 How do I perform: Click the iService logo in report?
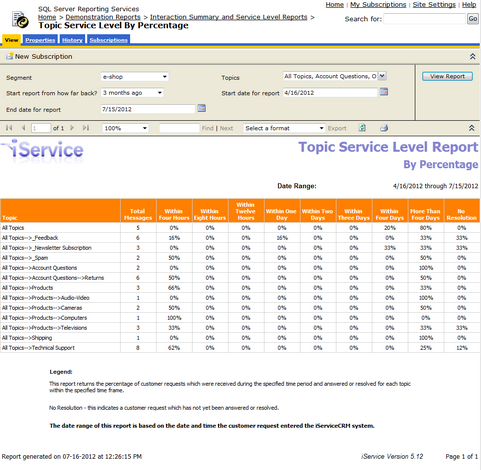coord(43,151)
